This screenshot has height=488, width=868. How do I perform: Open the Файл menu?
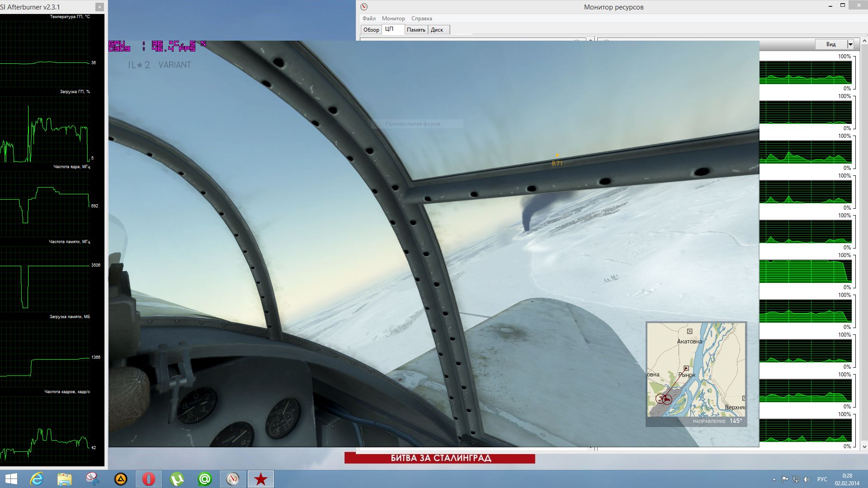(369, 19)
